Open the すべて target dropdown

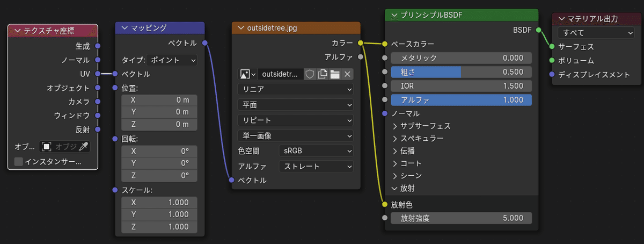tap(596, 33)
